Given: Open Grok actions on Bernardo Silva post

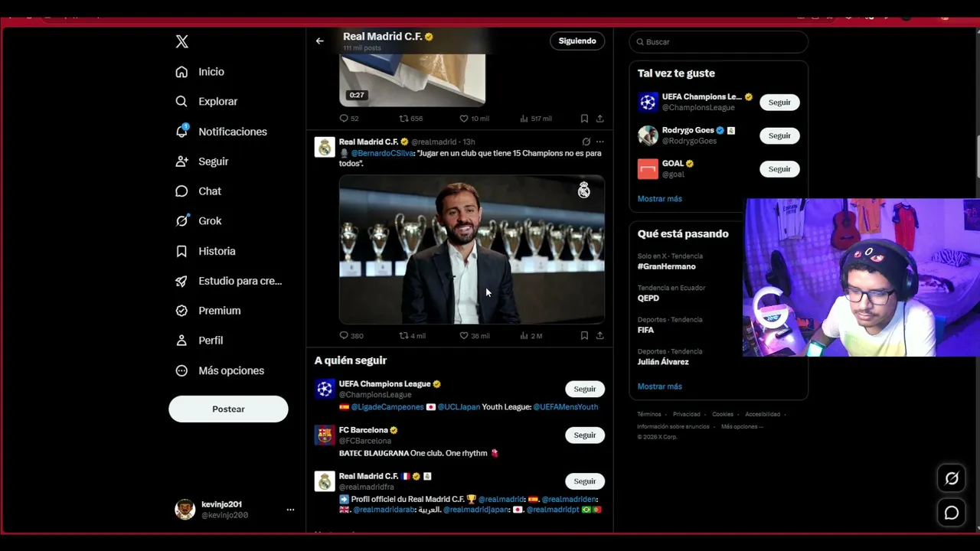Looking at the screenshot, I should 586,142.
